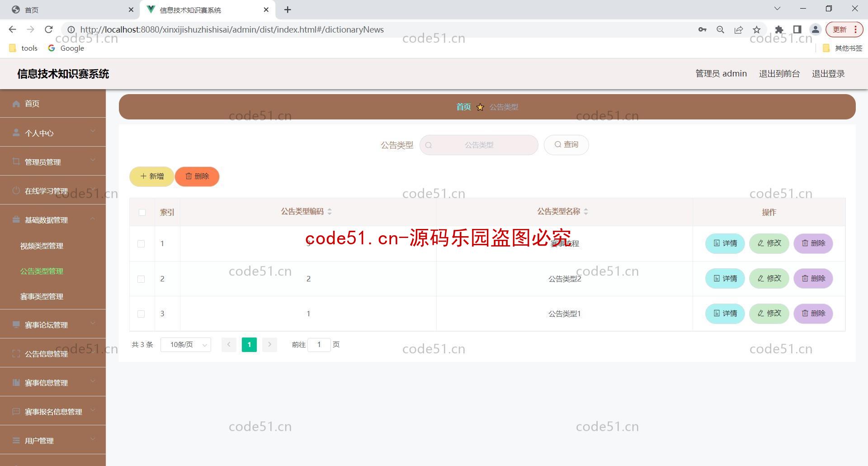The height and width of the screenshot is (466, 868).
Task: Go back using browser back arrow
Action: click(x=12, y=29)
